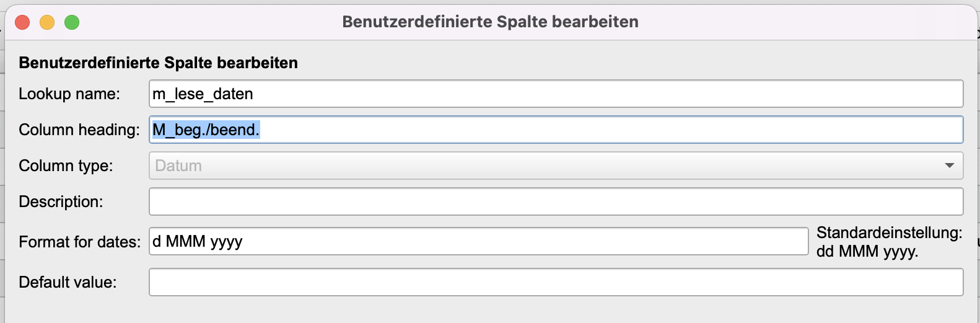Click the Column type dropdown arrow
The height and width of the screenshot is (323, 980).
pos(949,166)
